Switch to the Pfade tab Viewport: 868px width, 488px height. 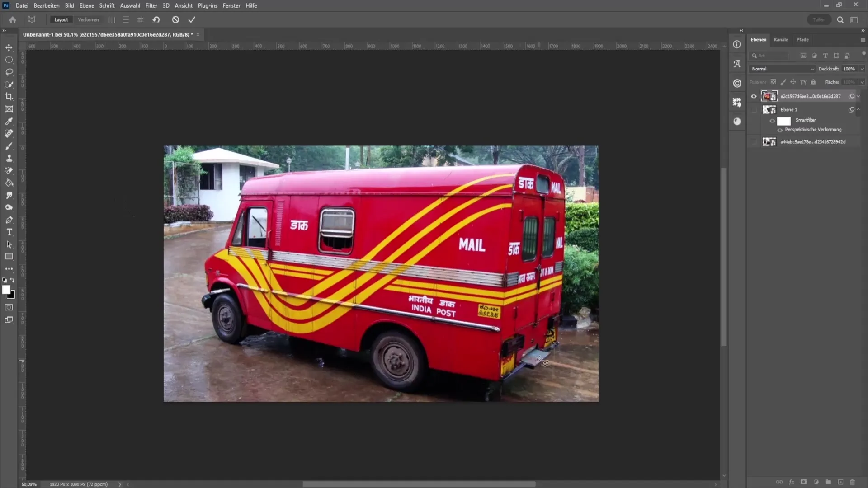(802, 40)
